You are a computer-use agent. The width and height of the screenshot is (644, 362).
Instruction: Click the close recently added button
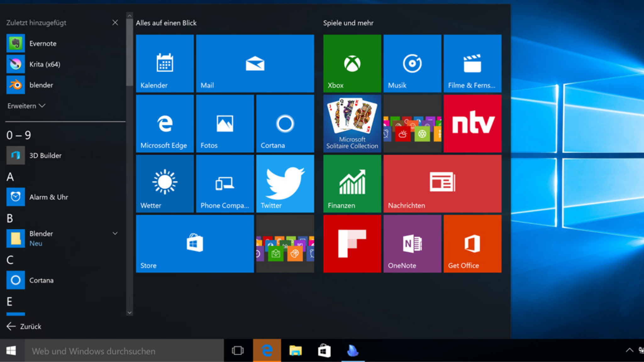tap(114, 22)
